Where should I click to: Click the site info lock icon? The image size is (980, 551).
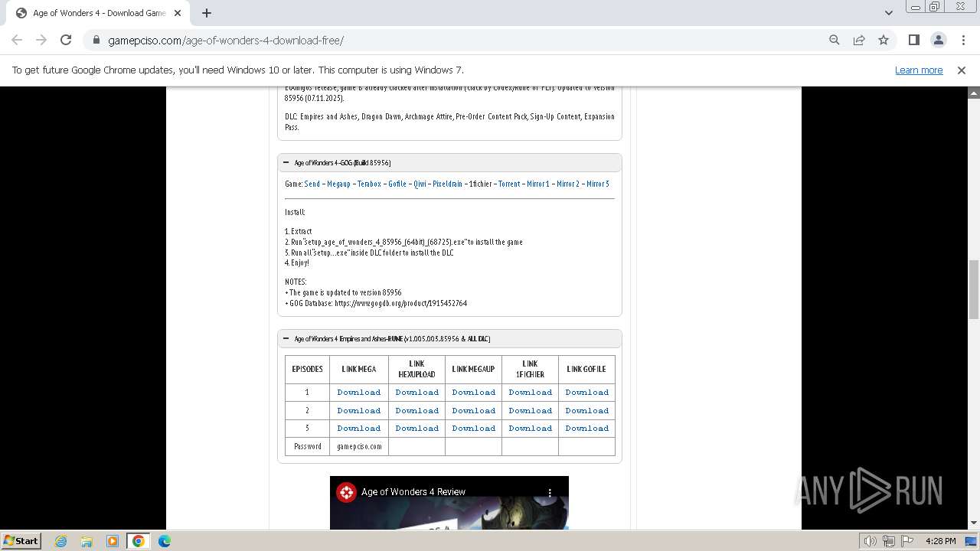[96, 41]
